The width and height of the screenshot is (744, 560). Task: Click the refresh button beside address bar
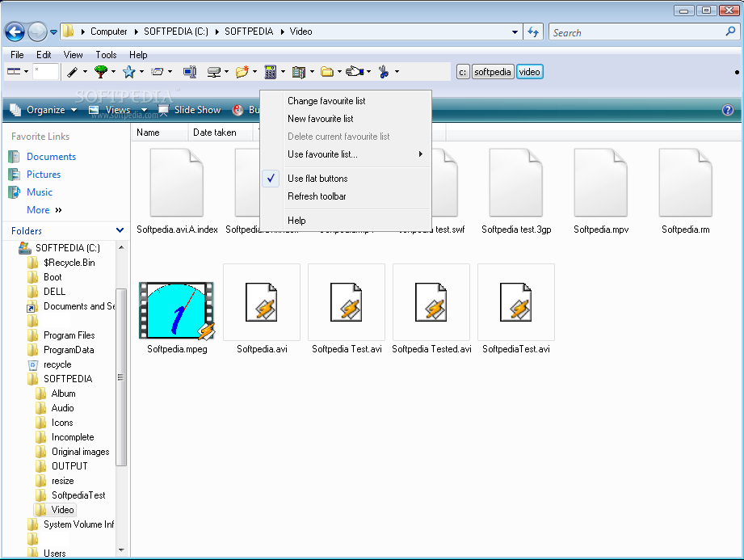(533, 32)
